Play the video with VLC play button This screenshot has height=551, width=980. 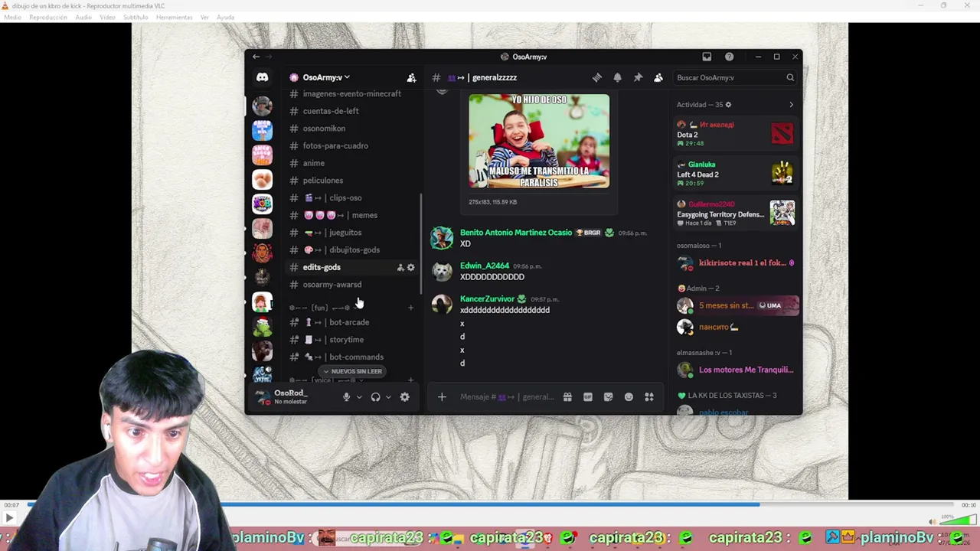pos(8,518)
